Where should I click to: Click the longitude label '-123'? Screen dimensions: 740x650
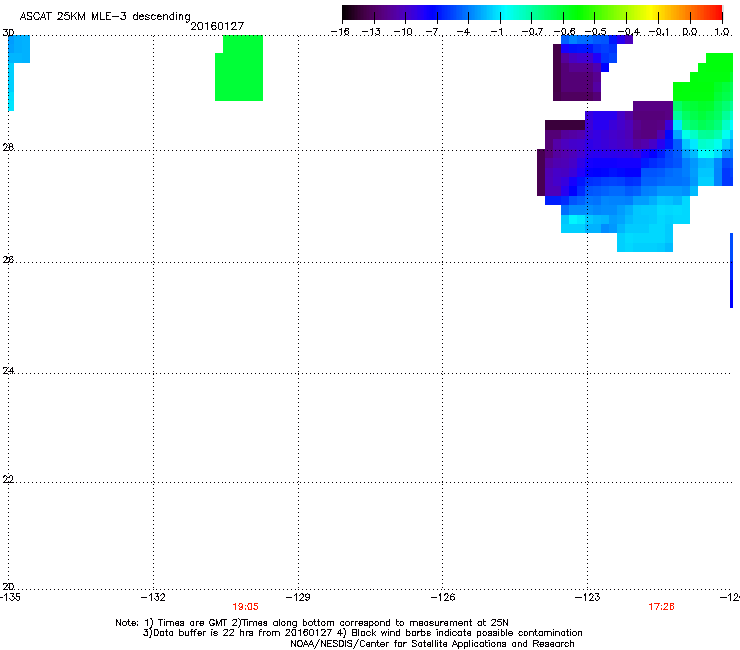point(588,597)
